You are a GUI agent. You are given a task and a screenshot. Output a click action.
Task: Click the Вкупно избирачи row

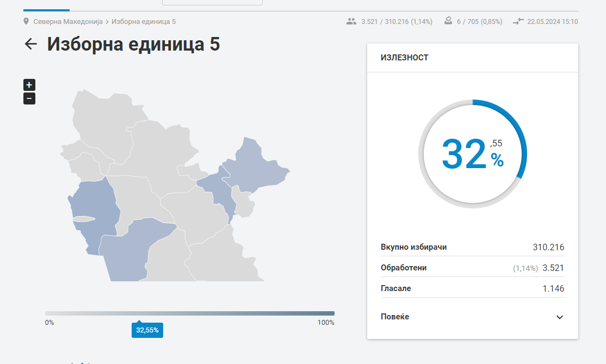[473, 247]
